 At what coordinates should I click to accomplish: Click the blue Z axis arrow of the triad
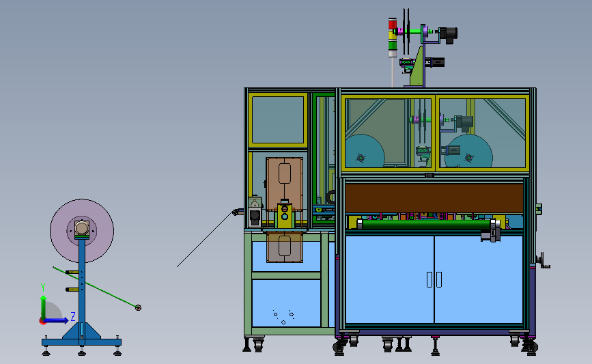coord(56,321)
